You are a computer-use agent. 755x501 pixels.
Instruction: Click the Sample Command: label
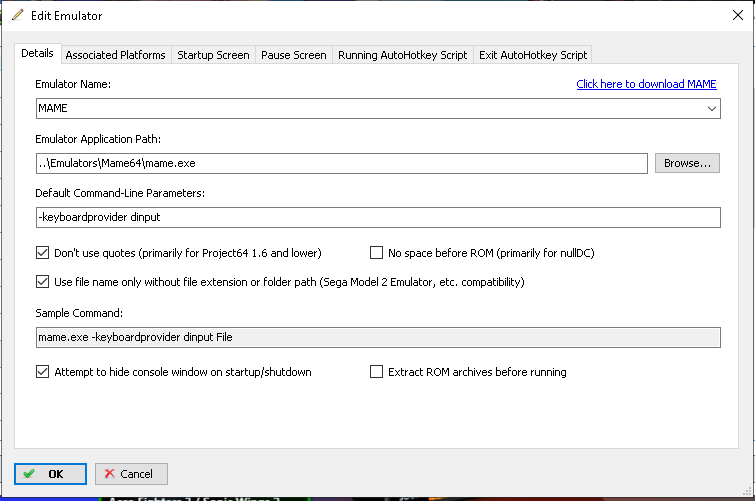(x=79, y=313)
